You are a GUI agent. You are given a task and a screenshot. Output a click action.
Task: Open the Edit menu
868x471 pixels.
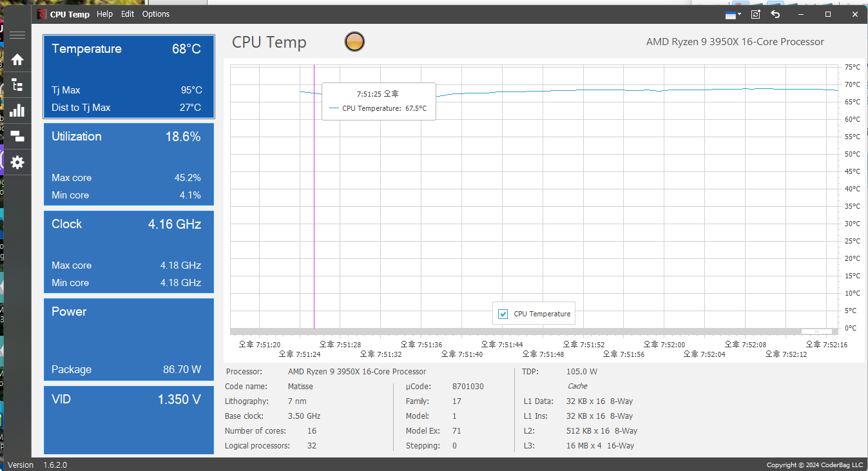128,14
